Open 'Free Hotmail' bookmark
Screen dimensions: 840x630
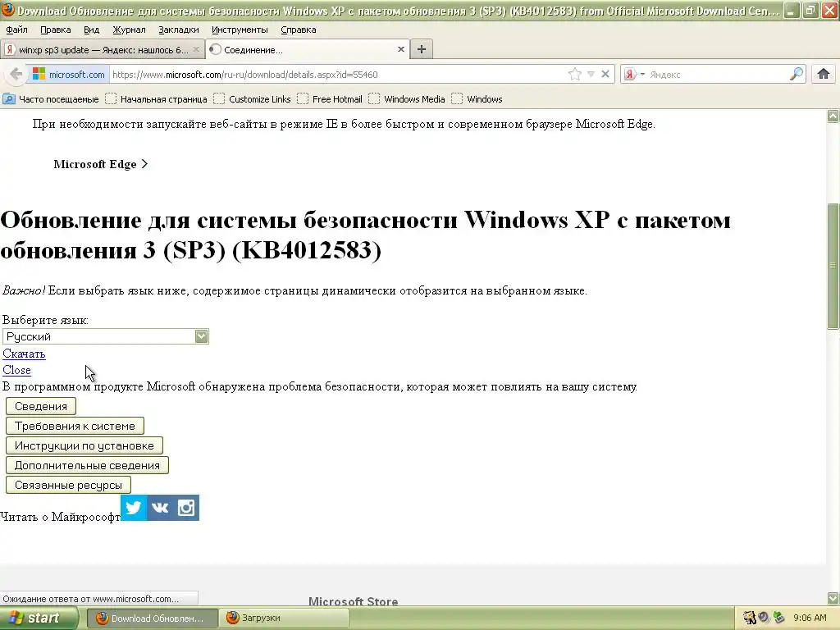[x=330, y=99]
